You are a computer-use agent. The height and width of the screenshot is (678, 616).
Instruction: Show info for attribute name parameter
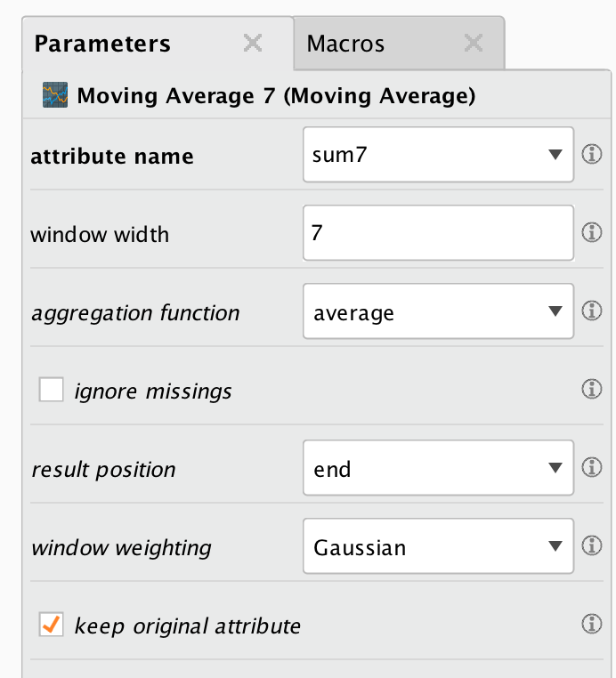[591, 154]
